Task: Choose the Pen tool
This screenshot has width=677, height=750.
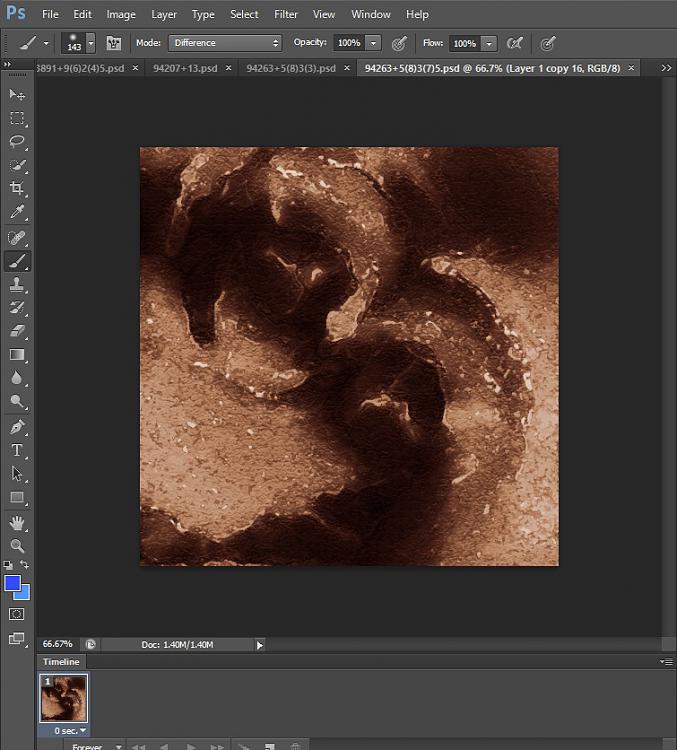Action: pyautogui.click(x=17, y=426)
